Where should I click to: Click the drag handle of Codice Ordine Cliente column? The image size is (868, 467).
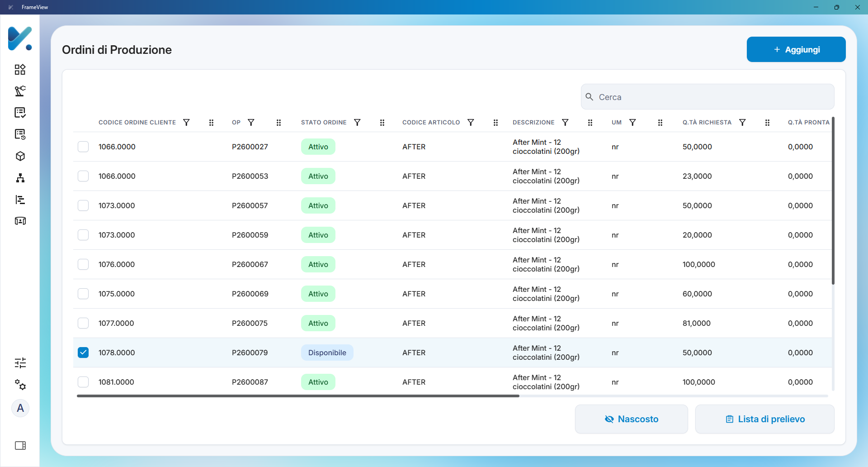pyautogui.click(x=211, y=123)
